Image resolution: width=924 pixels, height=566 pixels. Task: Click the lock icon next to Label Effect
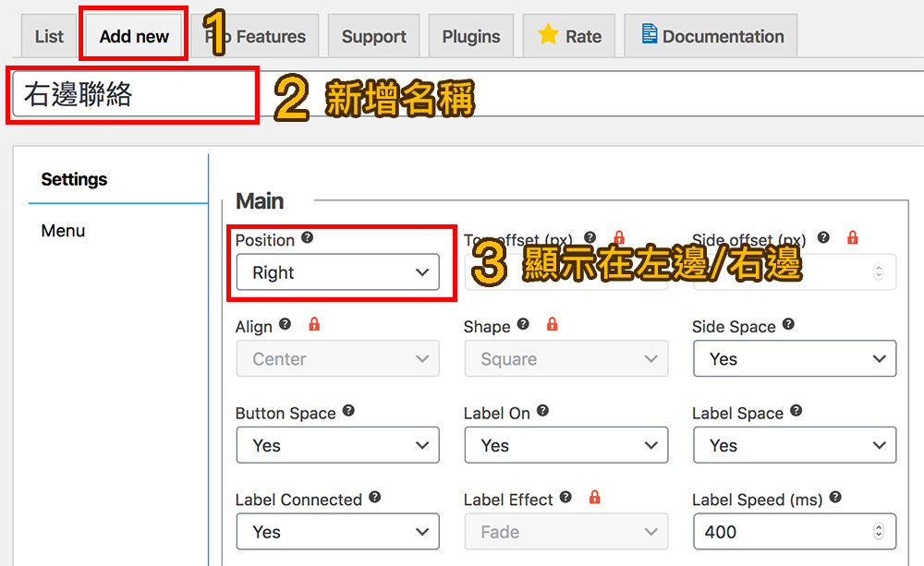[x=595, y=499]
